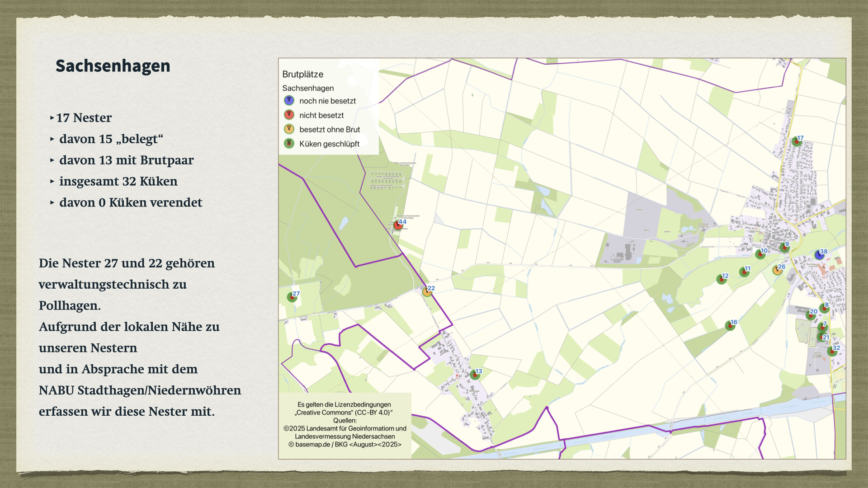This screenshot has height=488, width=868.
Task: Click orange nest marker 22
Action: 427,292
